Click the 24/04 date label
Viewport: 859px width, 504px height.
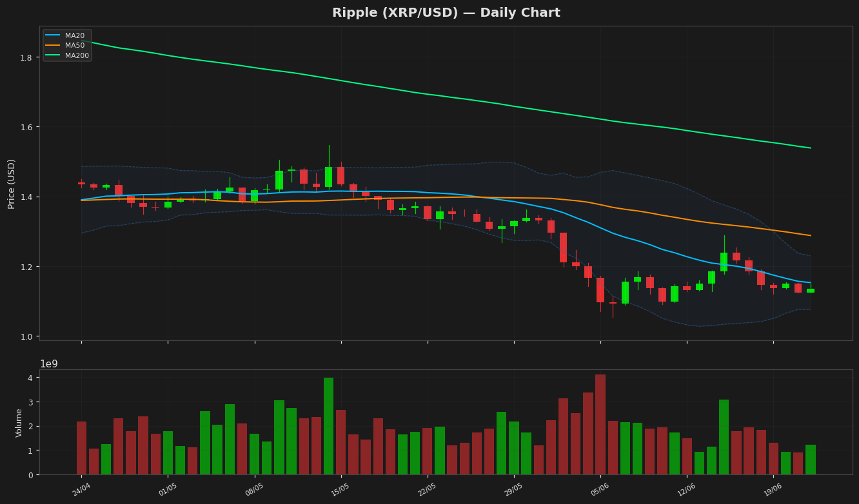click(x=81, y=490)
